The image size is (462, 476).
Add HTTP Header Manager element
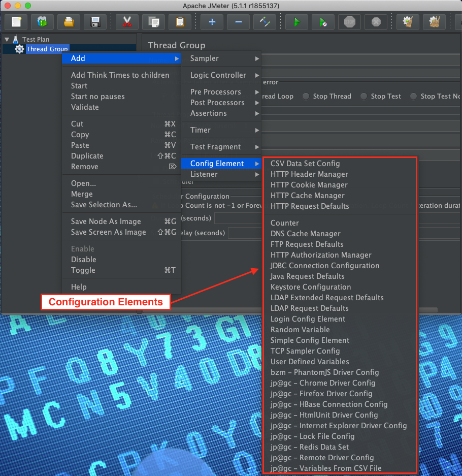tap(340, 174)
